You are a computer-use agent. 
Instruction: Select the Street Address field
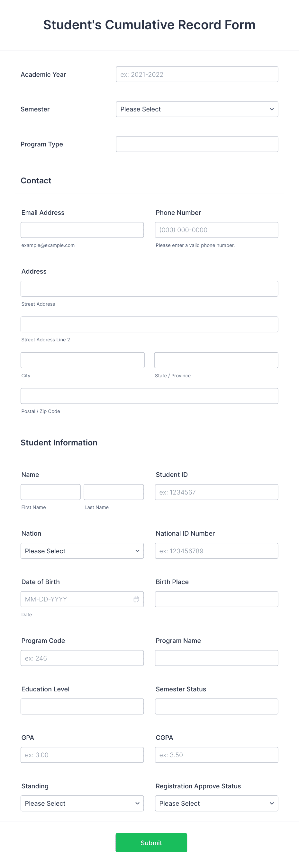click(x=149, y=288)
